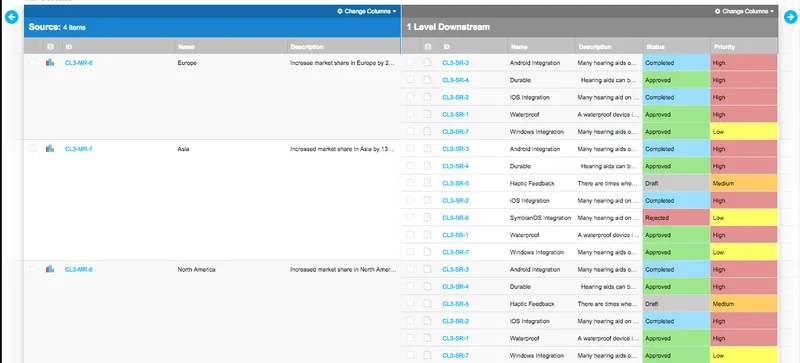Screen dimensions: 800x363
Task: Click document icon for Durable in Europe group
Action: [x=427, y=80]
